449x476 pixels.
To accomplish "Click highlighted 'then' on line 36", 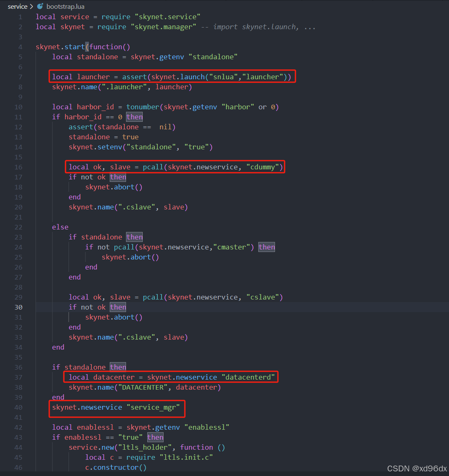I will click(118, 367).
